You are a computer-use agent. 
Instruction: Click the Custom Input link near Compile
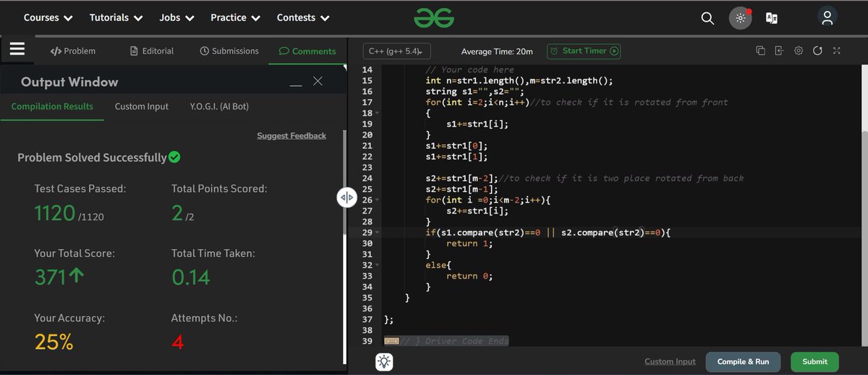click(x=670, y=362)
